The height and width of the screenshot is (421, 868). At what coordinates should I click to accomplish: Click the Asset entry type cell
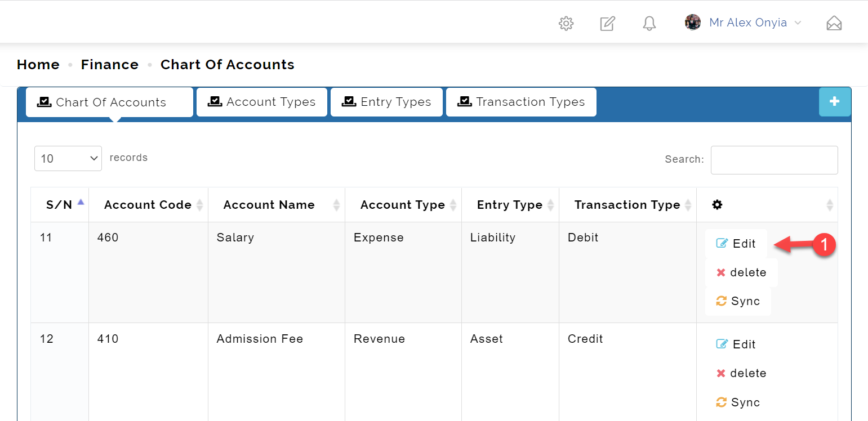(510, 372)
